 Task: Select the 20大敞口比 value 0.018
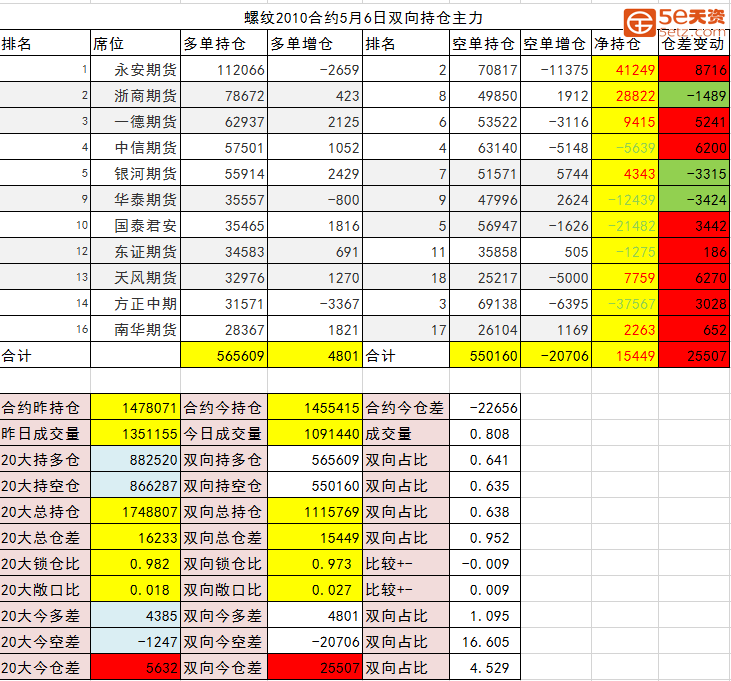(135, 590)
